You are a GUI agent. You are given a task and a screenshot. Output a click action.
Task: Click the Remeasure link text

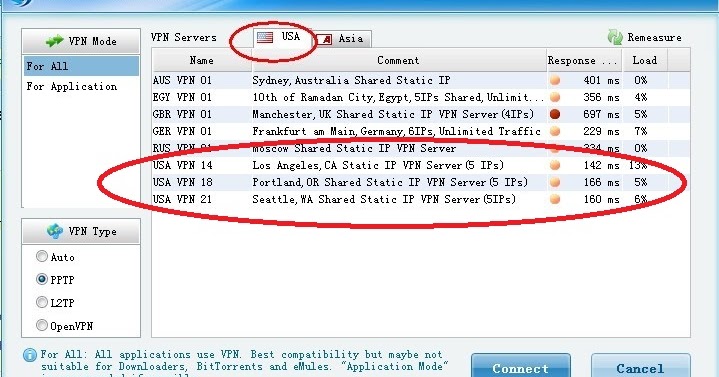[x=654, y=38]
